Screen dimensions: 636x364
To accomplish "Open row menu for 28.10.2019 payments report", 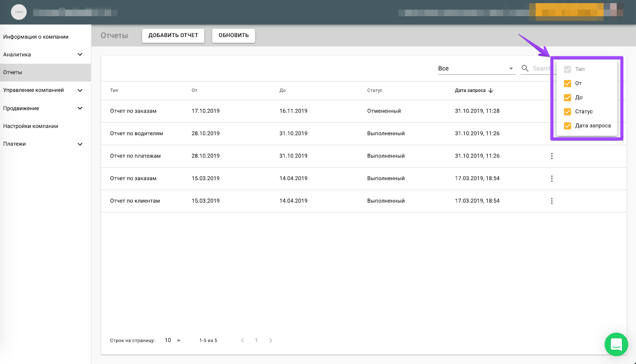I will click(x=552, y=156).
